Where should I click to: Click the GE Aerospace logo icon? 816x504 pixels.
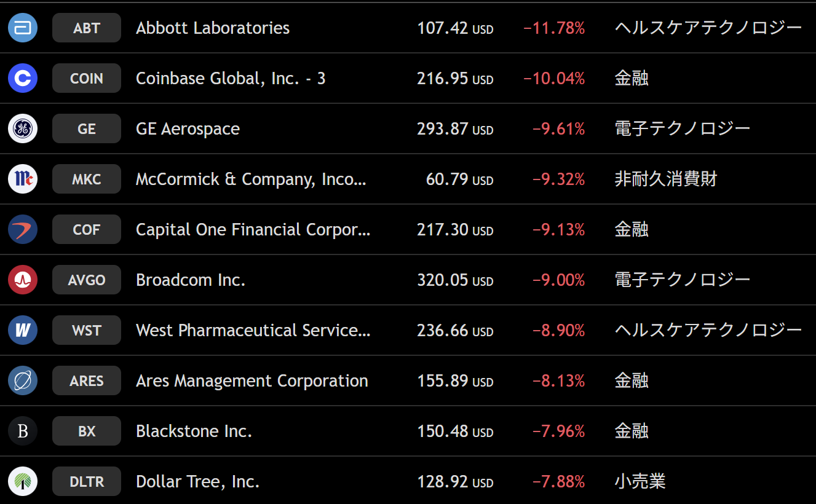pos(23,129)
